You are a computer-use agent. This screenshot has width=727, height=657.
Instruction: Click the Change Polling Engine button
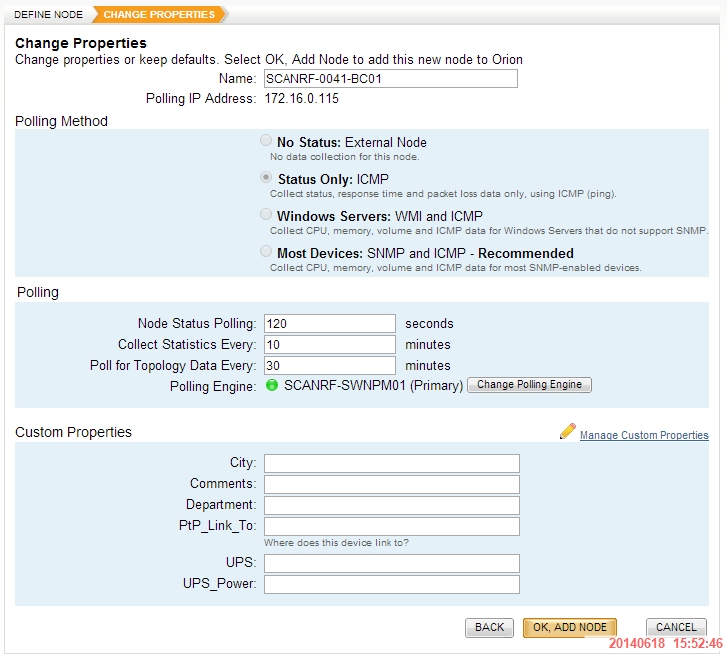pyautogui.click(x=529, y=385)
